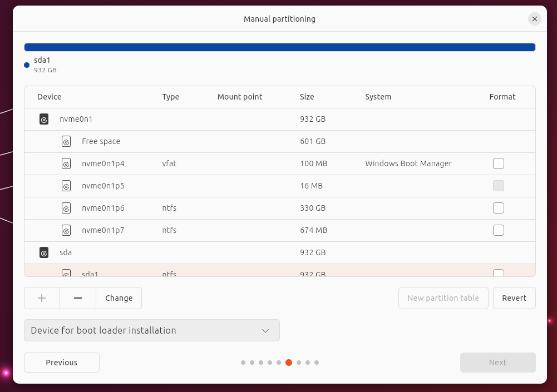Close the Manual partitioning window
The height and width of the screenshot is (392, 557).
[x=534, y=19]
